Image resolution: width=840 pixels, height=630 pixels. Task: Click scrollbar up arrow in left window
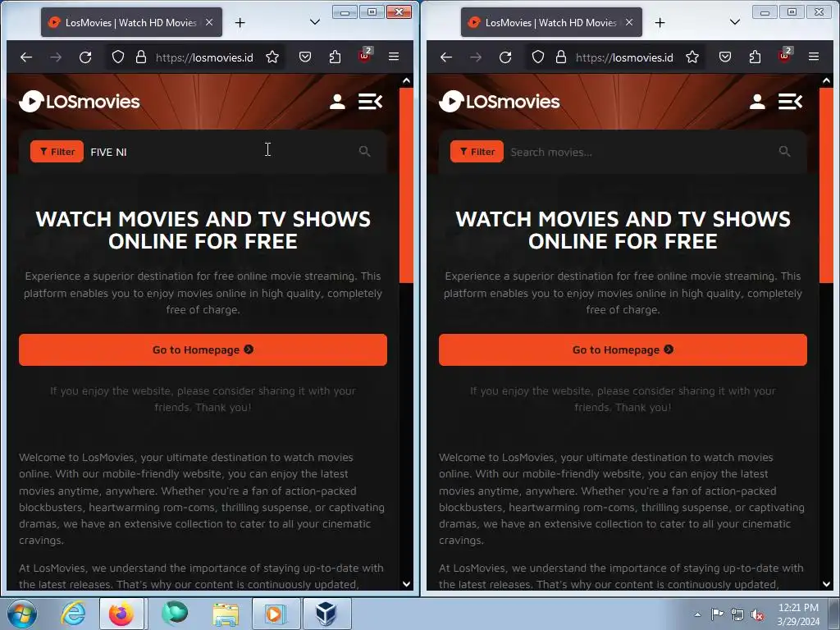click(x=407, y=81)
